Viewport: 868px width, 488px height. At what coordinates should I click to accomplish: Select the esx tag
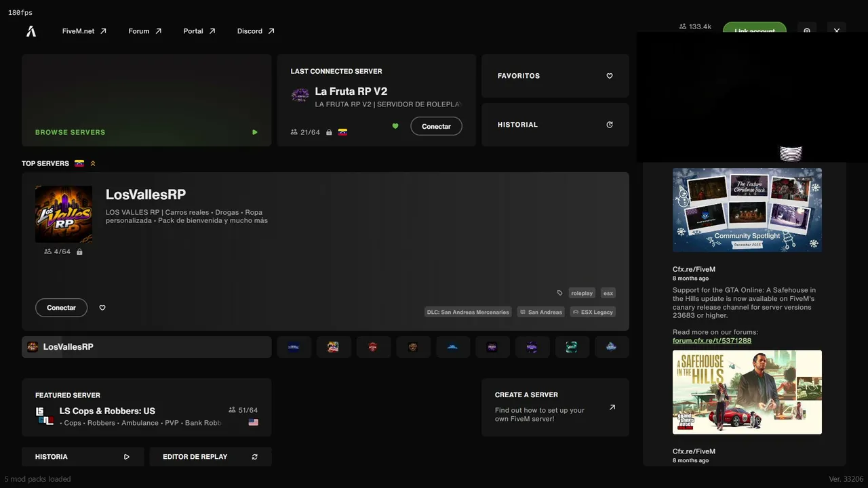pos(608,293)
